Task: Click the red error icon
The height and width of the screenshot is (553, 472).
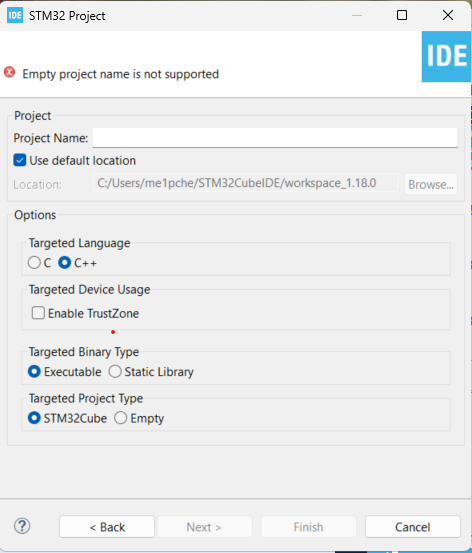Action: pyautogui.click(x=10, y=72)
